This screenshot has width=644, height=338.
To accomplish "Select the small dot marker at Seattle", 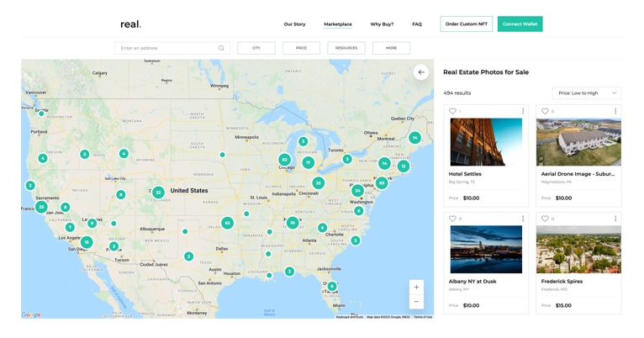I will pyautogui.click(x=41, y=114).
